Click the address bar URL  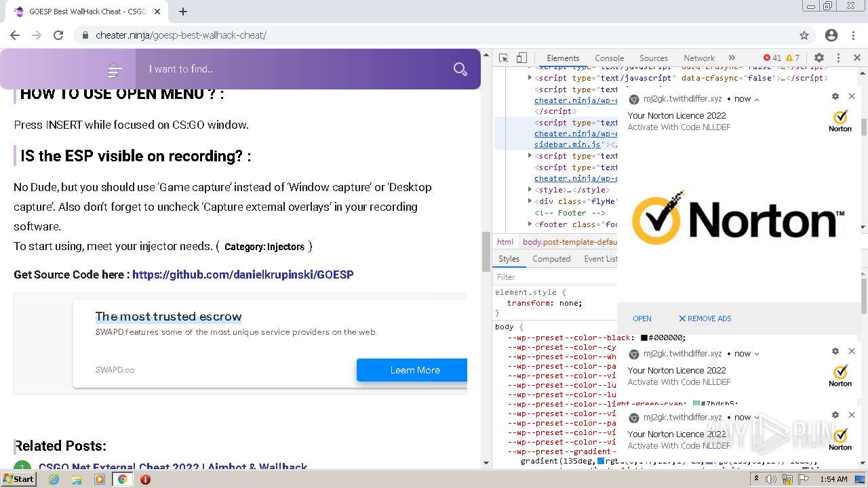[181, 35]
